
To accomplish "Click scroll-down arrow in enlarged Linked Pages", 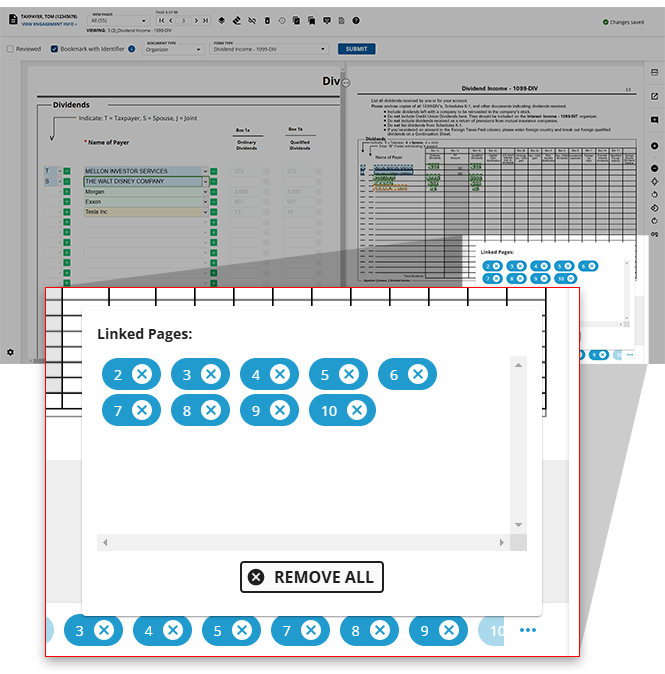I will (518, 525).
